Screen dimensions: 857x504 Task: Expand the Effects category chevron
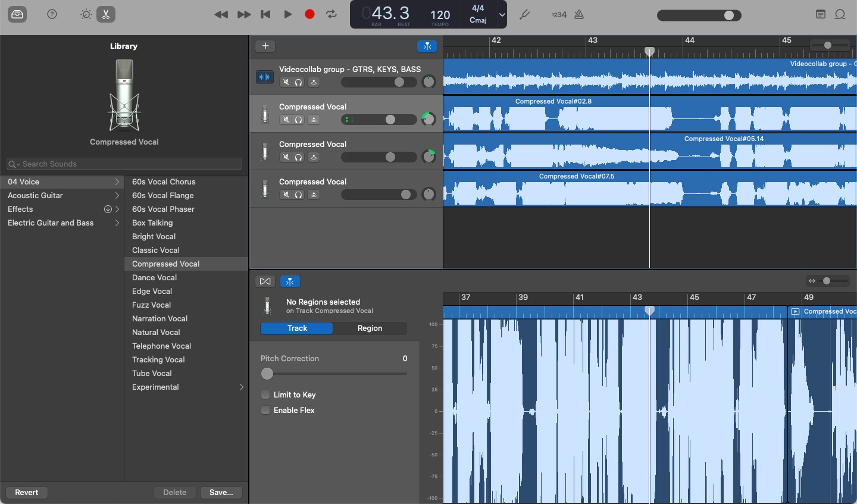click(x=117, y=209)
